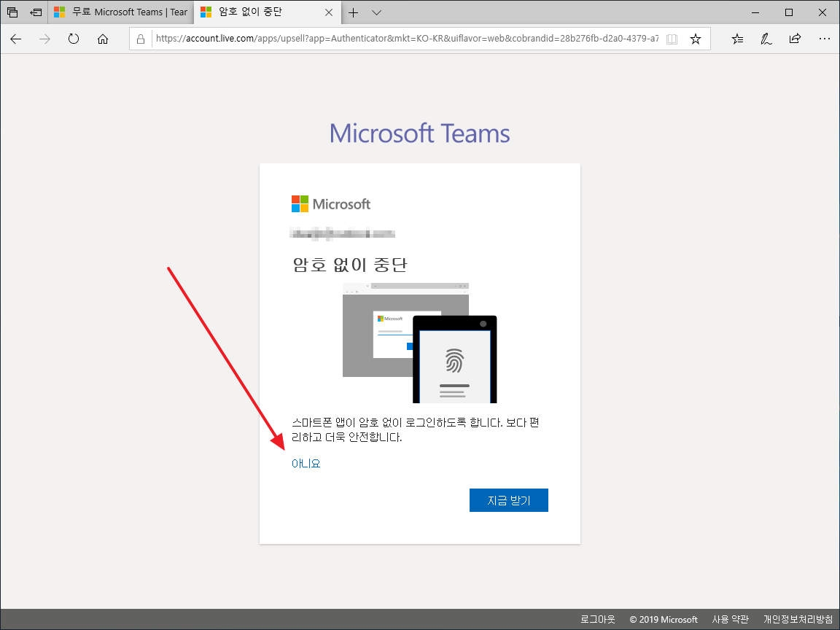The width and height of the screenshot is (840, 630).
Task: Maximize the browser window
Action: coord(789,12)
